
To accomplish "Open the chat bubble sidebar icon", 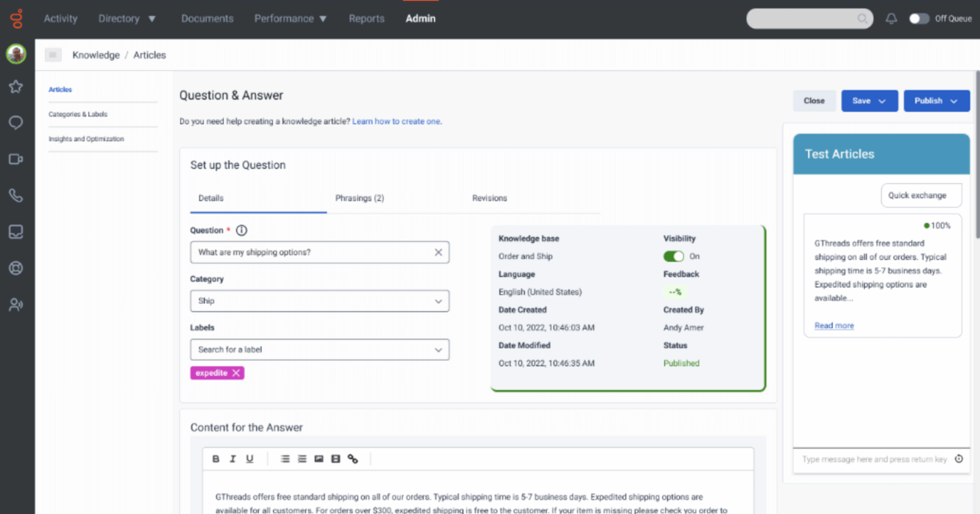I will point(16,123).
